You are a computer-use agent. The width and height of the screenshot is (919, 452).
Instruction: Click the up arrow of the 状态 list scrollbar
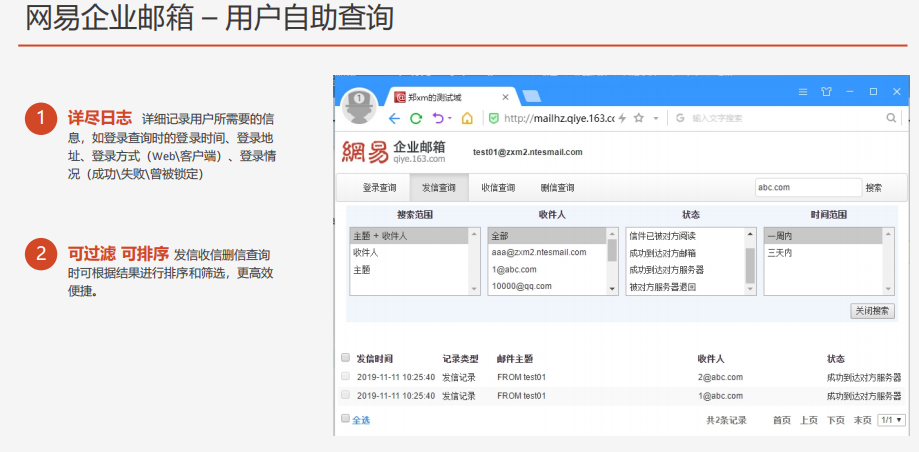[x=750, y=233]
